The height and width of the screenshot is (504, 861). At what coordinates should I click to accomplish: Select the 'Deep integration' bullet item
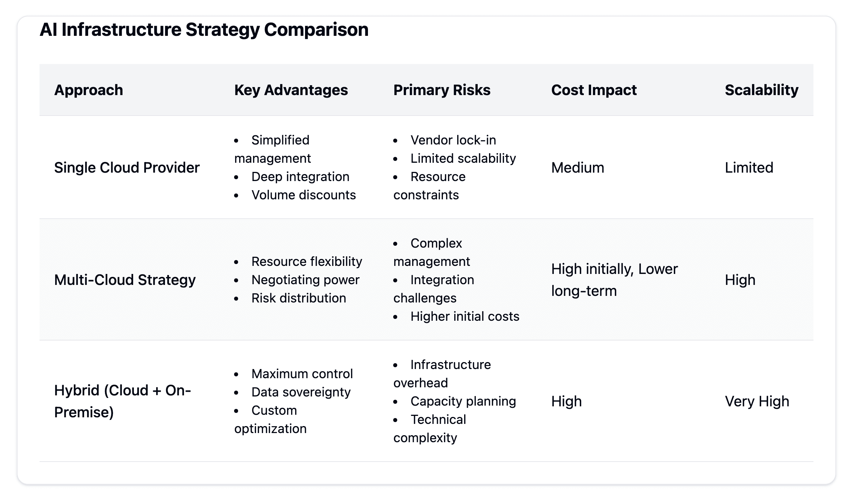[300, 177]
